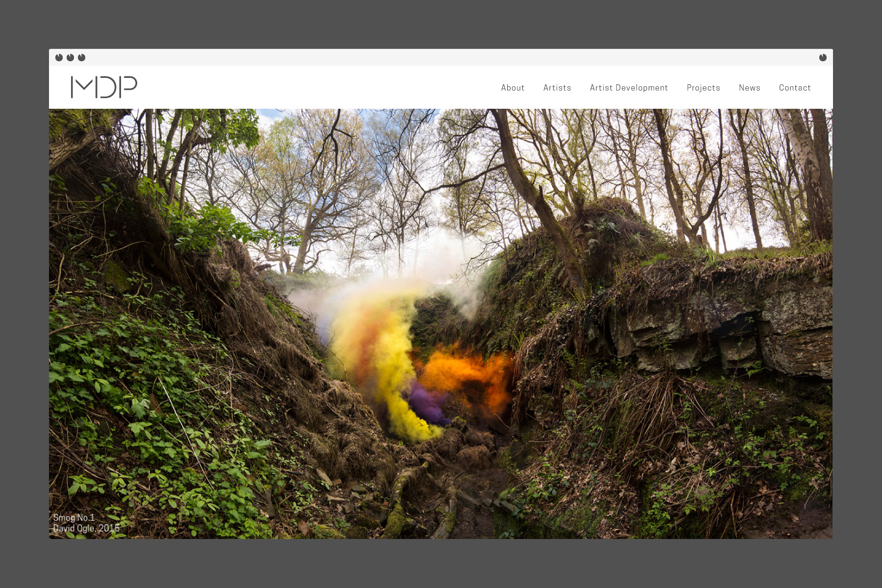This screenshot has width=882, height=588.
Task: Go to the Artists page
Action: coord(557,88)
